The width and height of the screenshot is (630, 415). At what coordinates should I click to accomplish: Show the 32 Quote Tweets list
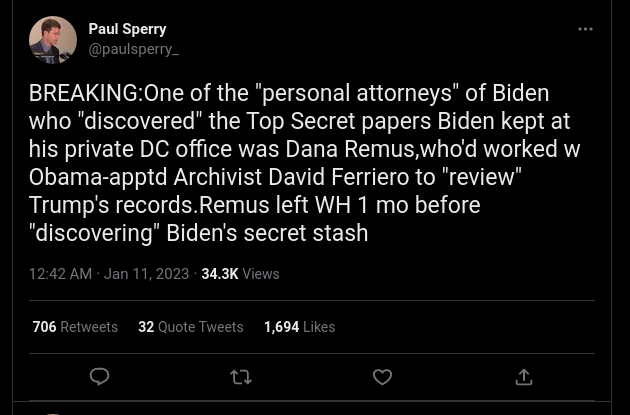pos(191,327)
